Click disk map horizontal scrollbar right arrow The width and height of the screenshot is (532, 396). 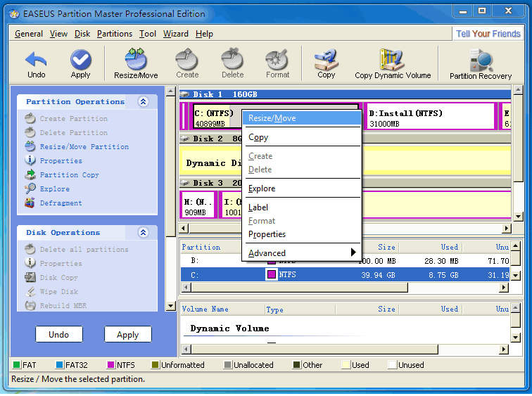coord(506,228)
